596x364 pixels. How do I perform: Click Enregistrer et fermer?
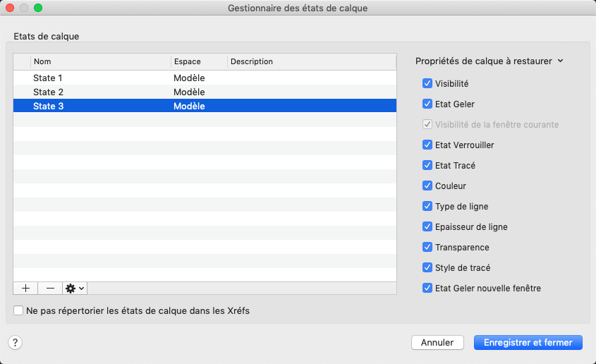[528, 342]
